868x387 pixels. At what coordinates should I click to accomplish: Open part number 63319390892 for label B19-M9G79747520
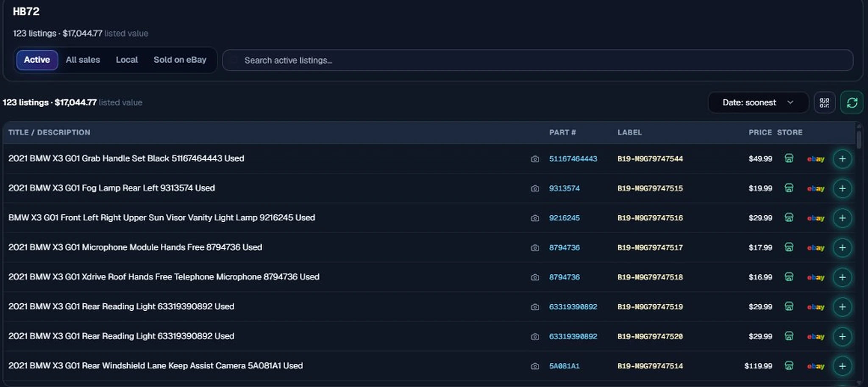(573, 337)
